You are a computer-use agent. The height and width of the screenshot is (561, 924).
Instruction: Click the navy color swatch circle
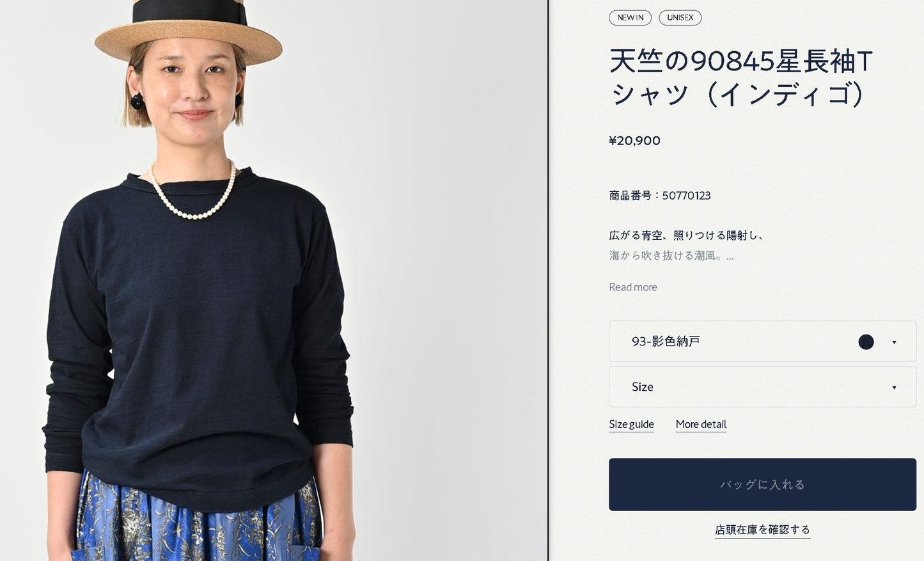pos(866,342)
